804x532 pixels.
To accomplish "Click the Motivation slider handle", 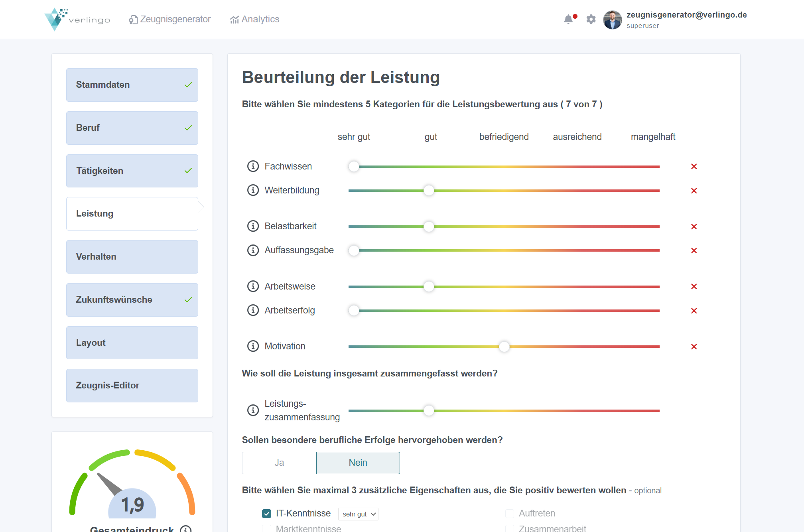I will (x=504, y=347).
